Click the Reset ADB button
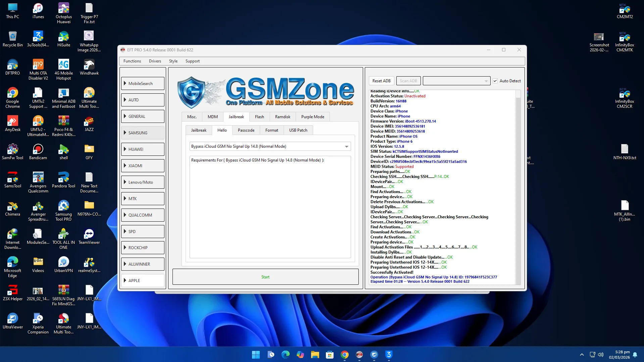This screenshot has width=644, height=362. tap(381, 81)
